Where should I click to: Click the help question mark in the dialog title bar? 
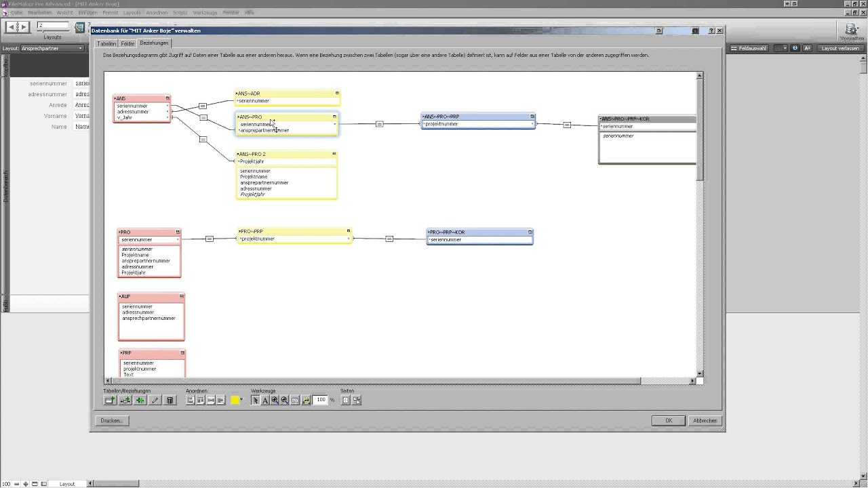(711, 30)
